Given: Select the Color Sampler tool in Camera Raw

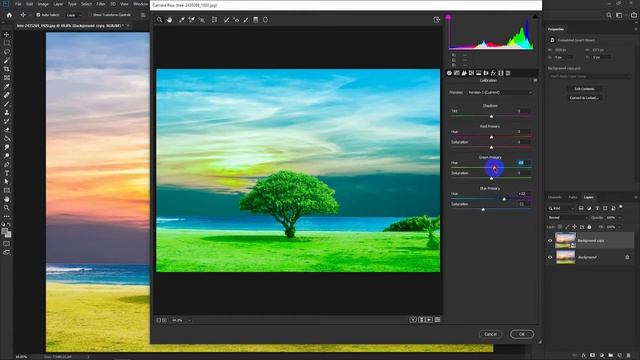Looking at the screenshot, I should (x=191, y=20).
